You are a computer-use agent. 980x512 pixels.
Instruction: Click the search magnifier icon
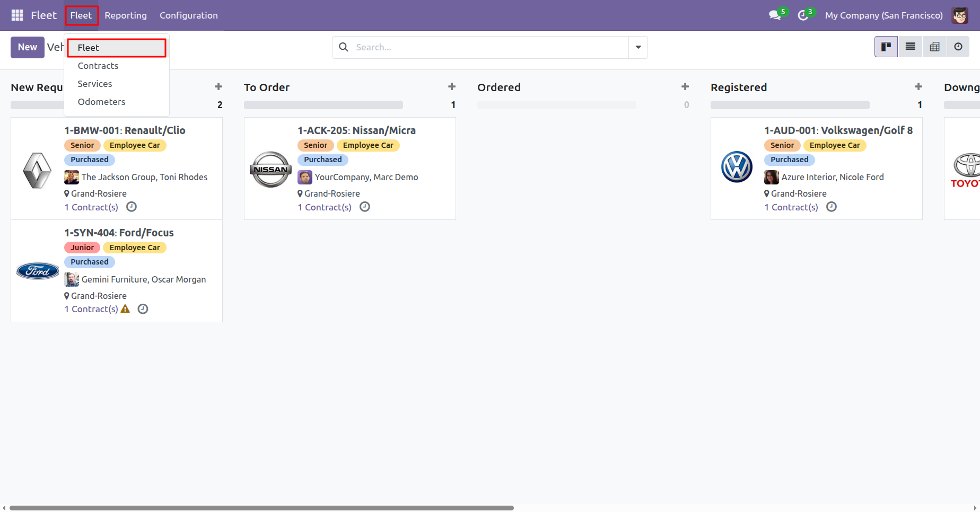coord(344,47)
